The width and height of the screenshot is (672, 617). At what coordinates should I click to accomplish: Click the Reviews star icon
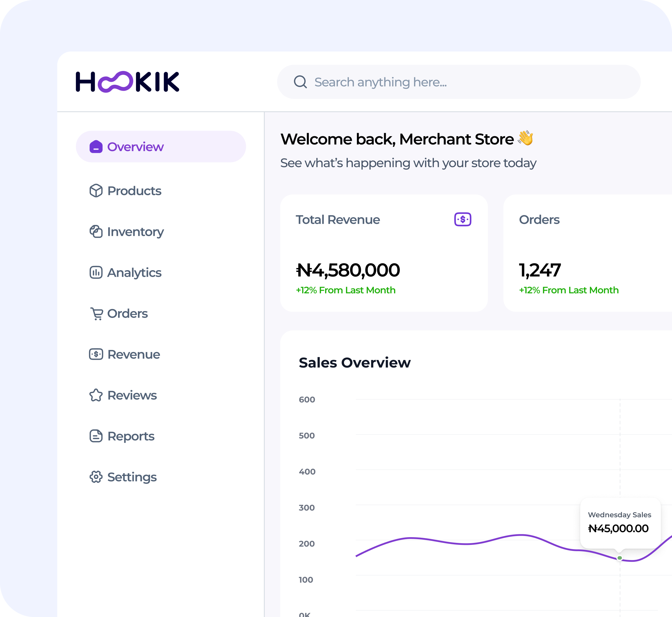click(x=96, y=395)
